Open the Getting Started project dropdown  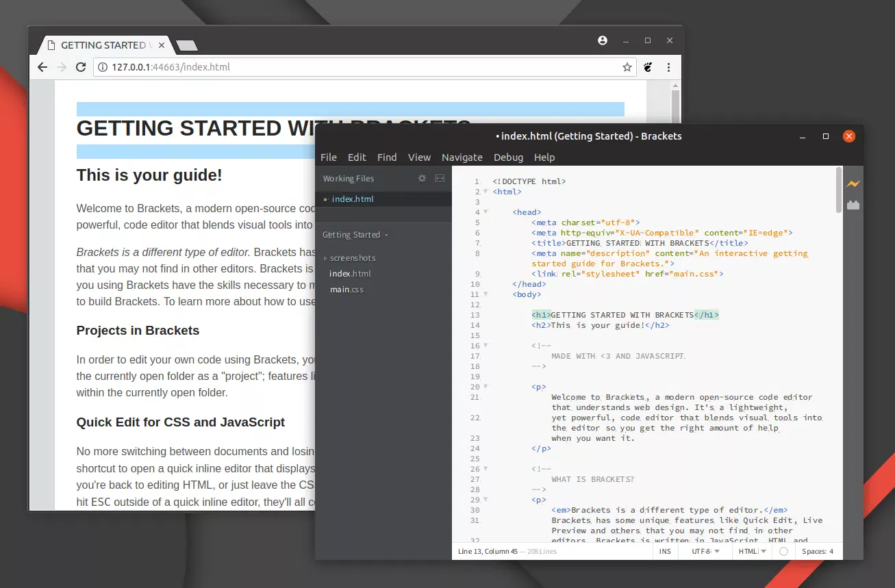(355, 235)
